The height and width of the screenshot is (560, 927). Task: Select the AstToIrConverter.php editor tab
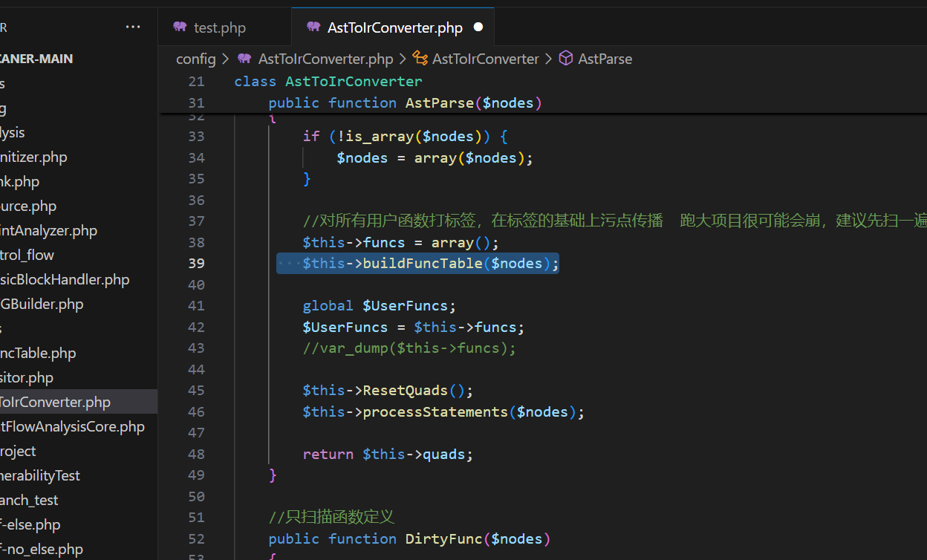tap(394, 28)
